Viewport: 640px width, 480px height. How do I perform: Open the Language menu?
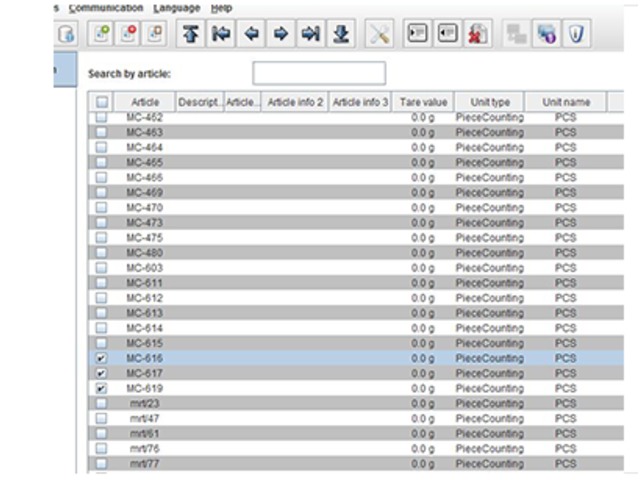point(176,7)
